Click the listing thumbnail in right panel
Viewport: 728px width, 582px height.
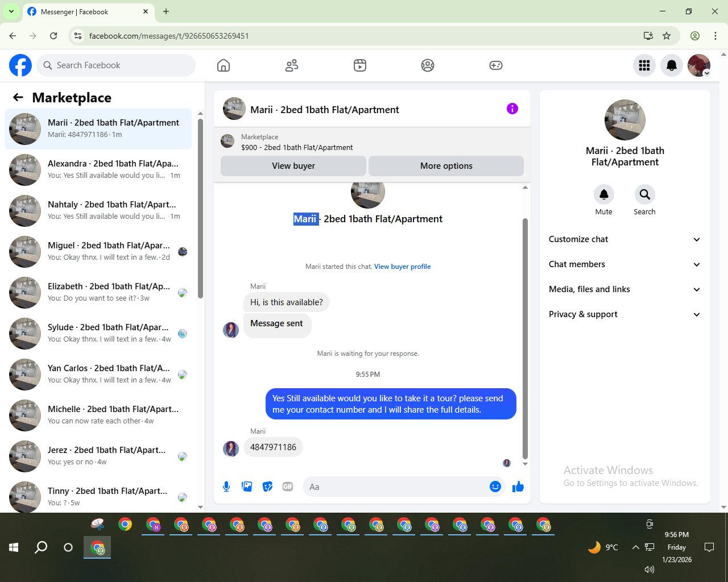point(625,120)
